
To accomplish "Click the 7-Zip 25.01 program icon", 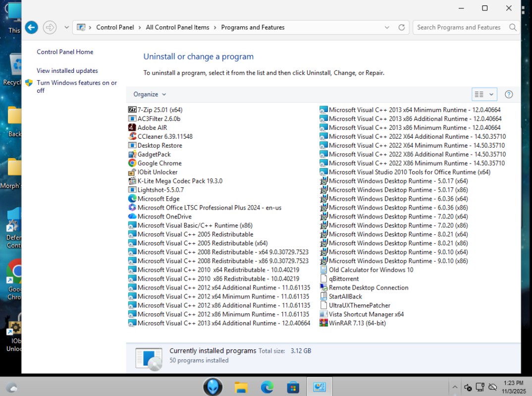I will (x=132, y=110).
